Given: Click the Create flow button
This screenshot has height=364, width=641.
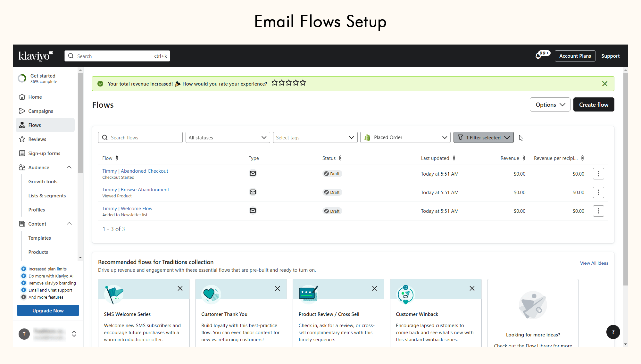Looking at the screenshot, I should pos(594,104).
